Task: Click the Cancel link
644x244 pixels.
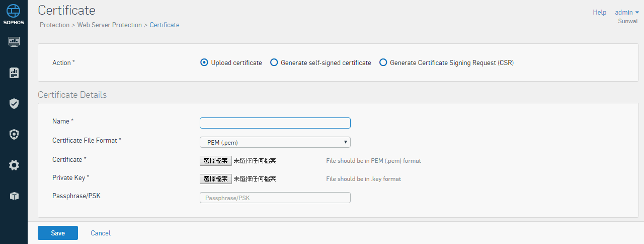Action: pos(101,233)
